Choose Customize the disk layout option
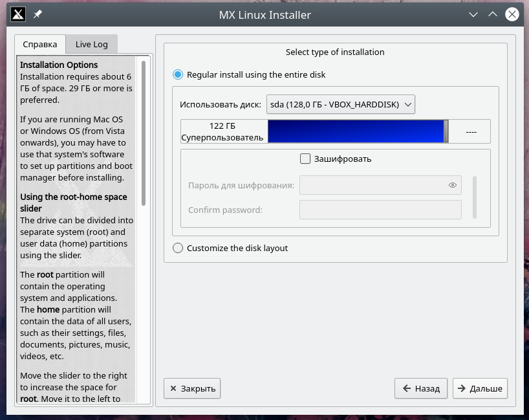This screenshot has height=420, width=529. pos(178,248)
